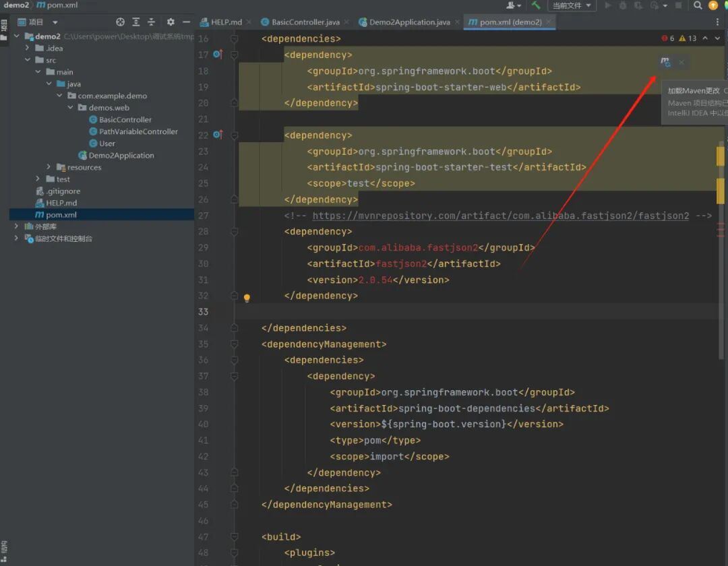Click expand all icon in project panel
This screenshot has width=728, height=566.
[x=136, y=22]
